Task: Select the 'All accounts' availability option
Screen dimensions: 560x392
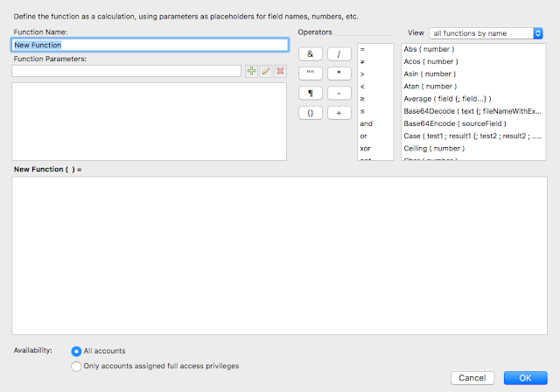Action: [99, 351]
